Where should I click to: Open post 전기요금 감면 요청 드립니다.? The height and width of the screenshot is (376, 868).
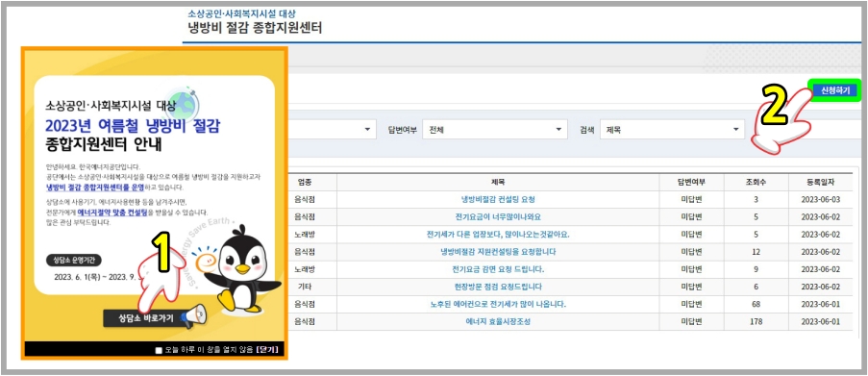(498, 269)
